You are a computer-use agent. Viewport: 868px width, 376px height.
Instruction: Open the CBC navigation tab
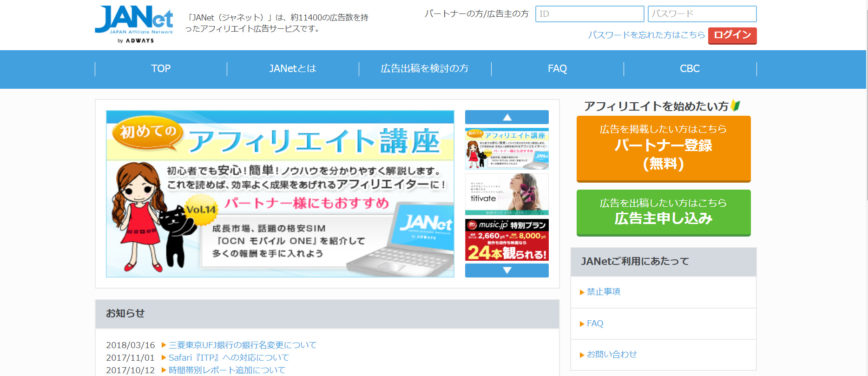690,69
